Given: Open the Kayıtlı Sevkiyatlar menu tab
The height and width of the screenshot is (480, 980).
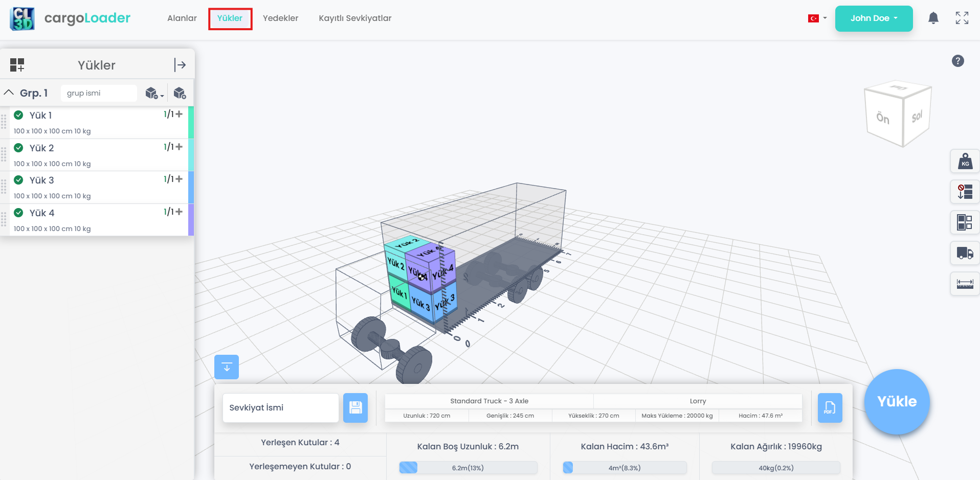Looking at the screenshot, I should [355, 18].
